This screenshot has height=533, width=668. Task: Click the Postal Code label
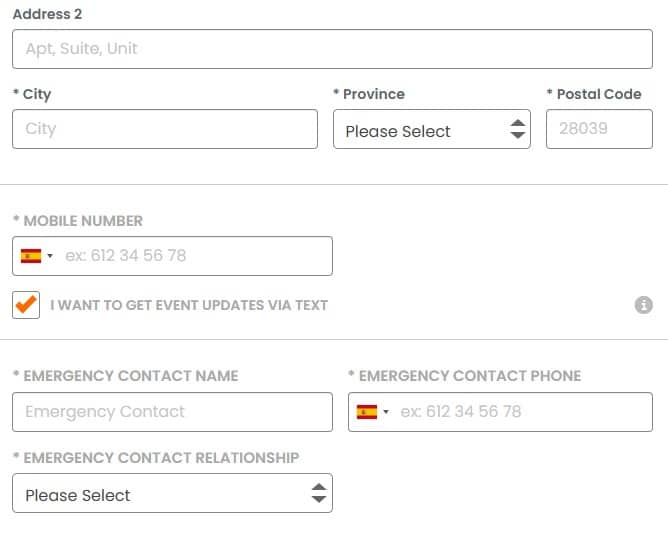(598, 94)
